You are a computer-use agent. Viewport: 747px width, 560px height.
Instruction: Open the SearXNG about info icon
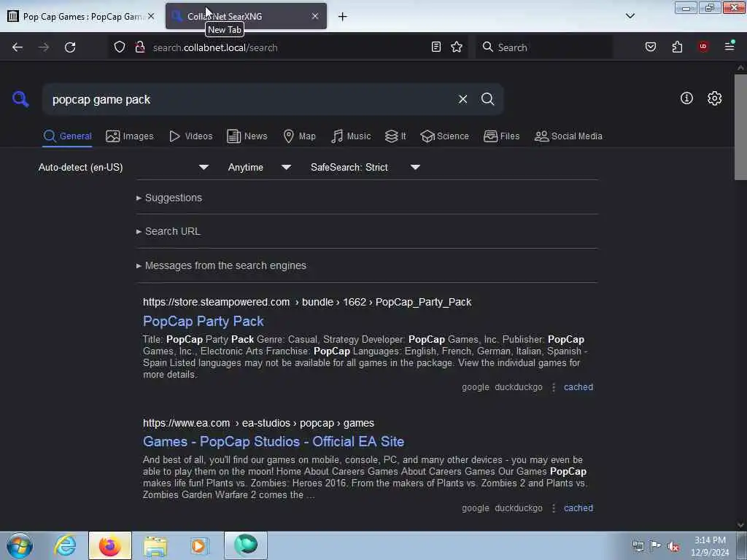click(686, 98)
